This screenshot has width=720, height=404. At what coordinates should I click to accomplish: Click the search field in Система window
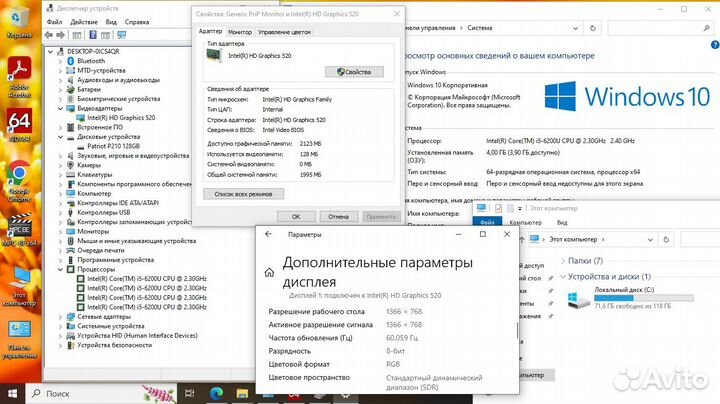660,28
